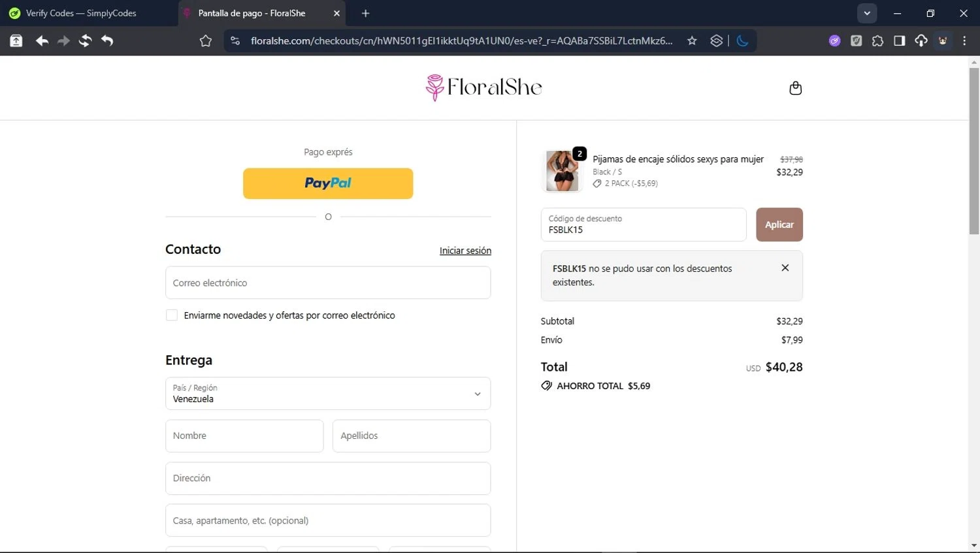Click the Envío cost $7,99

[x=792, y=340]
